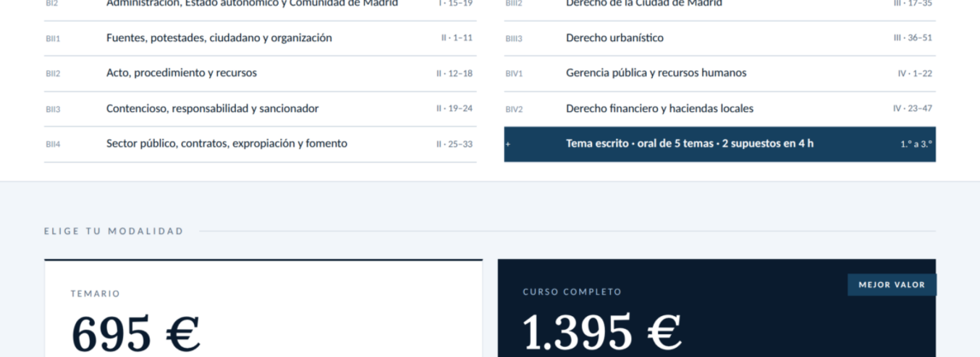Click the 'II · 19–24' topic range
This screenshot has height=357, width=980.
(454, 109)
